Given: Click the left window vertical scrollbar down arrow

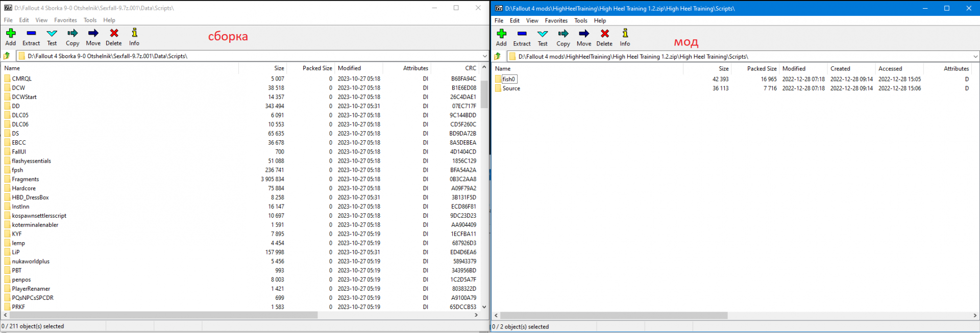Looking at the screenshot, I should 484,307.
